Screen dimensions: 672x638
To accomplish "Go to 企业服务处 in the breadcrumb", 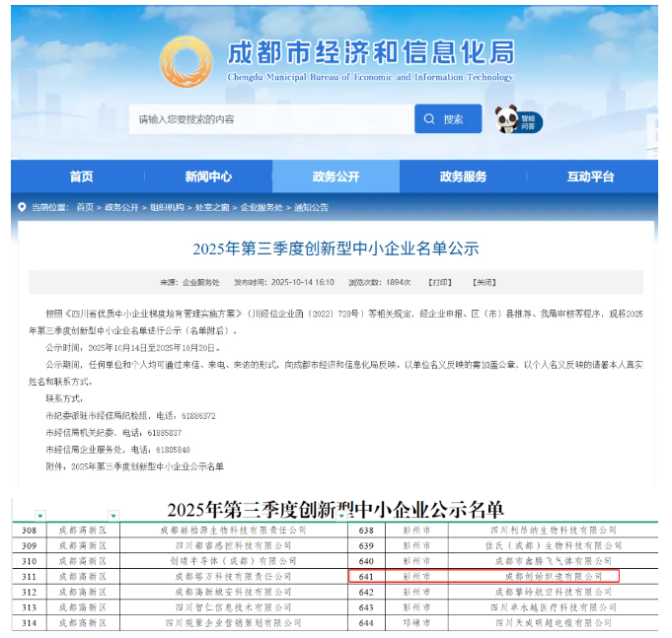I will [261, 207].
